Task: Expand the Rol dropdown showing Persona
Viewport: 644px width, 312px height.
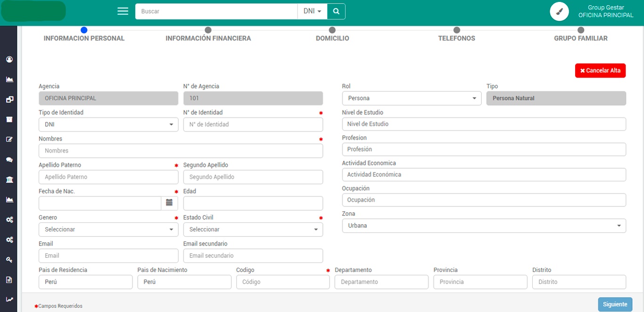Action: pos(412,99)
